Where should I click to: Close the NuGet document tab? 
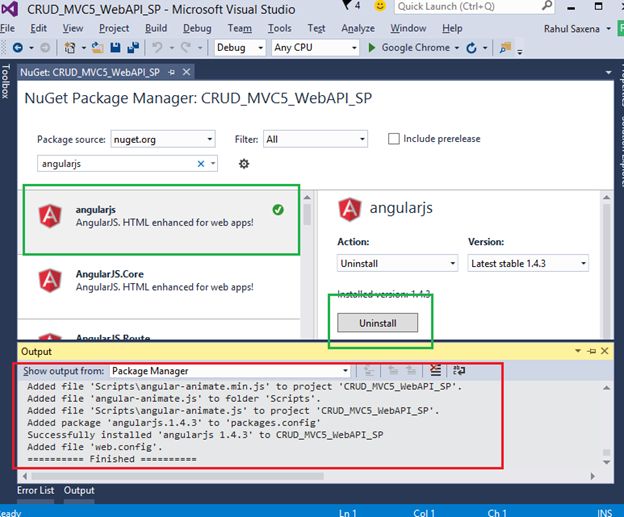(x=186, y=72)
